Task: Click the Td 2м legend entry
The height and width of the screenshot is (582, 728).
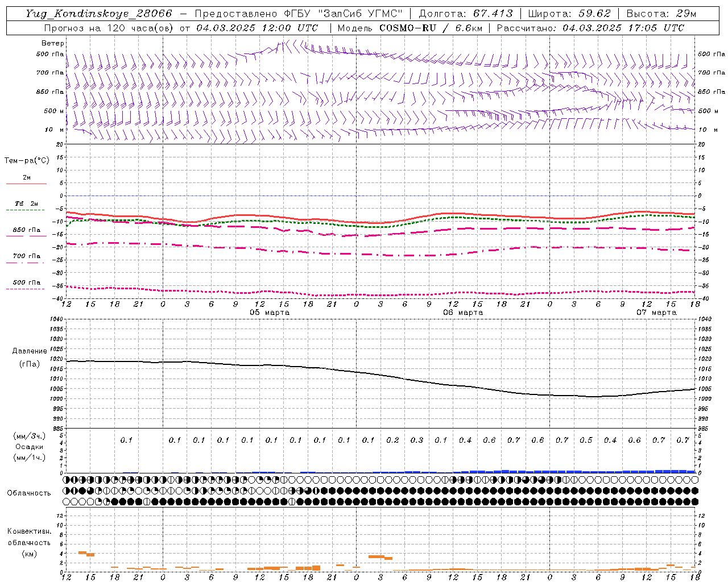Action: coord(27,203)
